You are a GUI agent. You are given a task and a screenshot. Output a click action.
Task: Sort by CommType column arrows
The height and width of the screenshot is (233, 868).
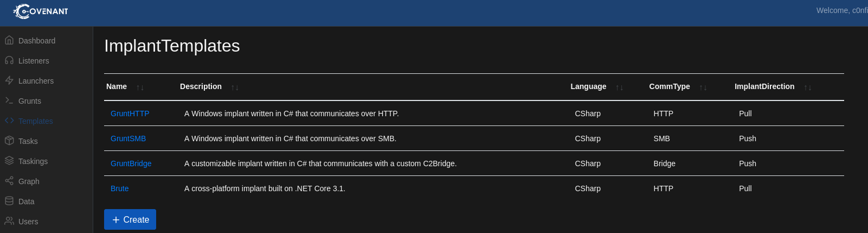703,87
